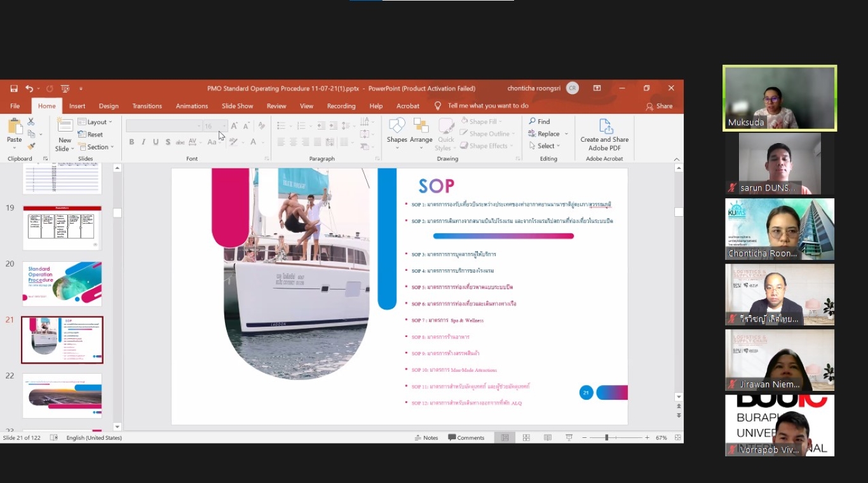Create and Share Adobe PDF
Viewport: 868px width, 483px height.
click(604, 135)
